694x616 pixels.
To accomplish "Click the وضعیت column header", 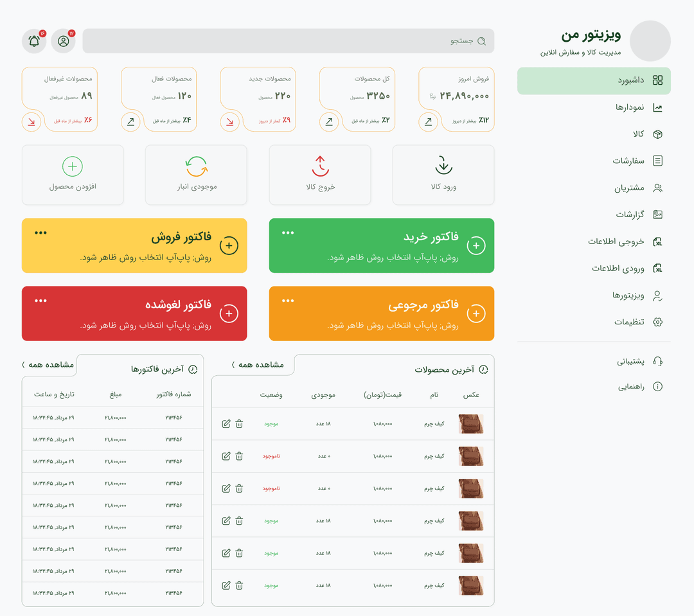I will click(x=271, y=395).
